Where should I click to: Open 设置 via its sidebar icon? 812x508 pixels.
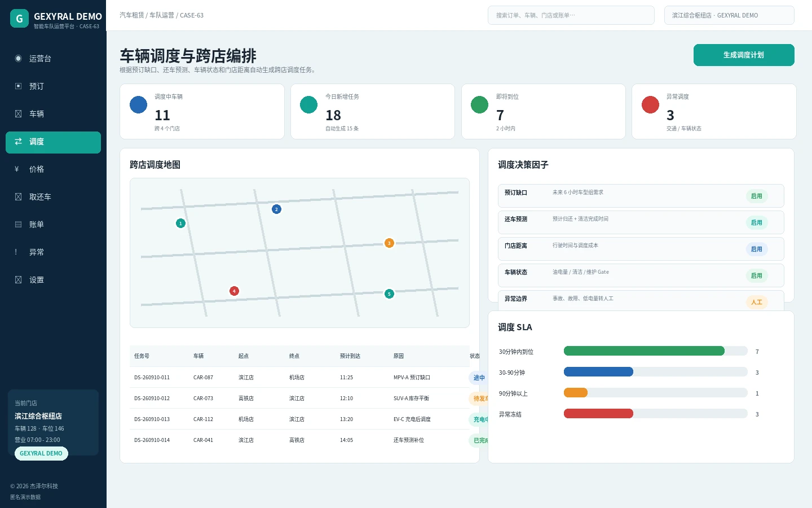18,279
